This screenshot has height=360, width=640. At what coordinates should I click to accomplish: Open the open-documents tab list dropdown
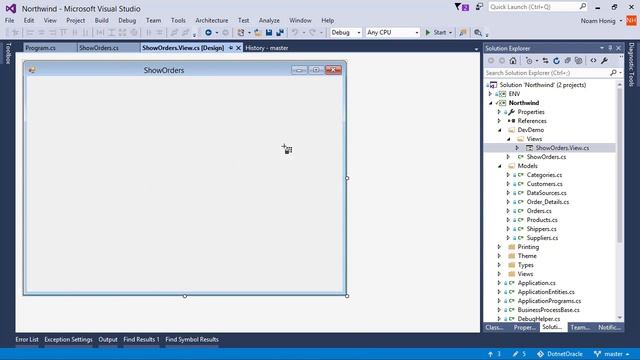pos(476,49)
